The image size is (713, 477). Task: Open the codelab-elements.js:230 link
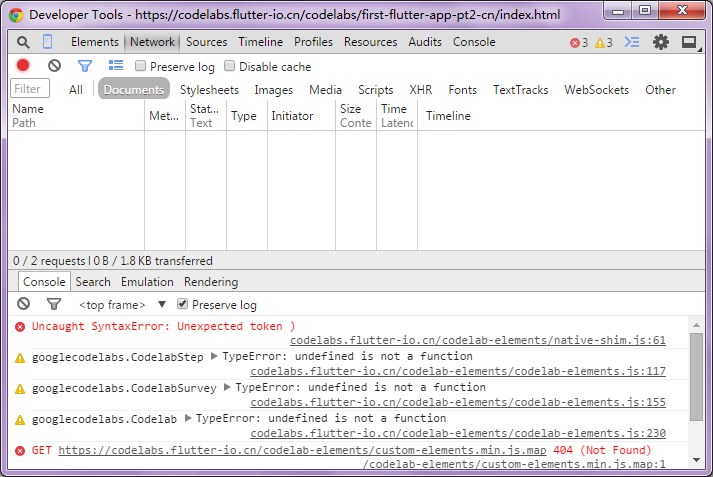pos(458,433)
